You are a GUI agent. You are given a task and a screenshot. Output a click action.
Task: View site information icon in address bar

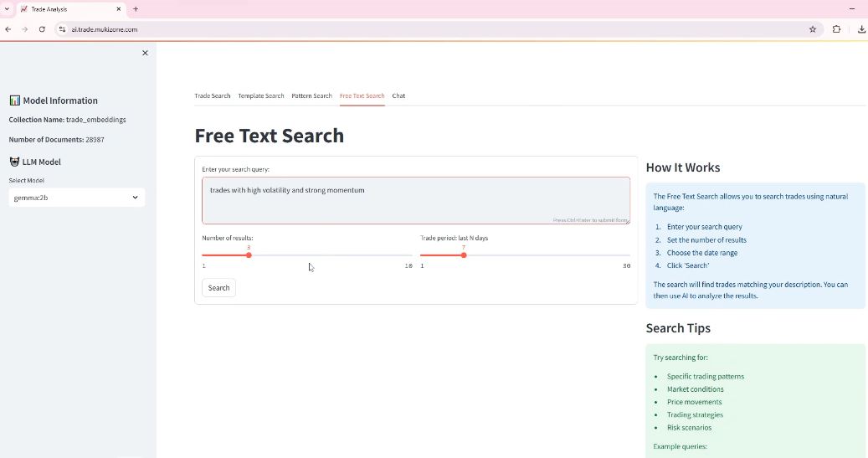62,29
